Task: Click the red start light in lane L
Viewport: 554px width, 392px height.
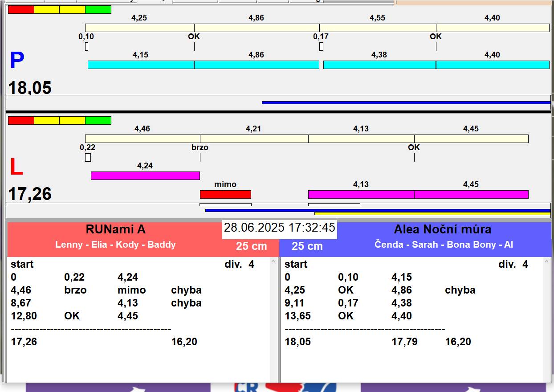Action: pyautogui.click(x=21, y=120)
